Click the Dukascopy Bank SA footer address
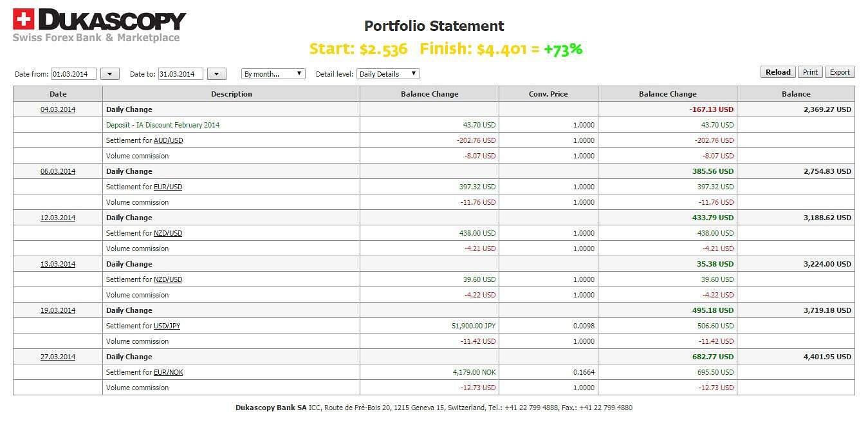Screen dimensions: 868x423 coord(434,408)
